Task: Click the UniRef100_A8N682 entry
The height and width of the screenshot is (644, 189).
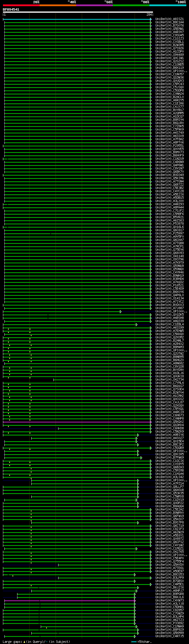Action: (x=170, y=363)
